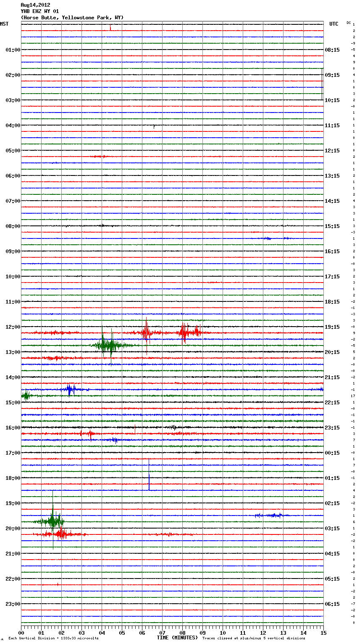357x644 pixels.
Task: Select the 05:00 MST time label
Action: click(x=13, y=150)
